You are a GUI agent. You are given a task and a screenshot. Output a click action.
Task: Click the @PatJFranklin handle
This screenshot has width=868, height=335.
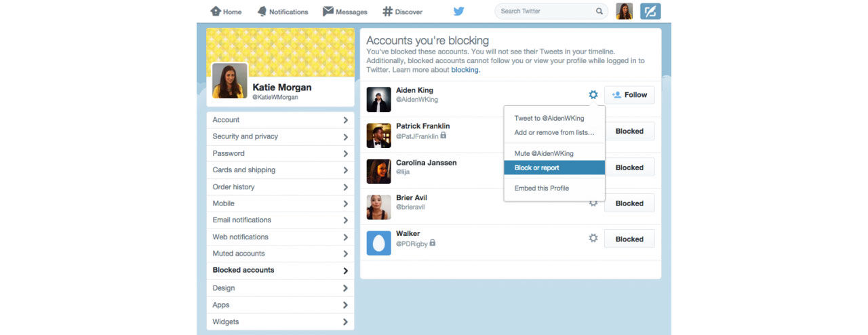pos(417,136)
